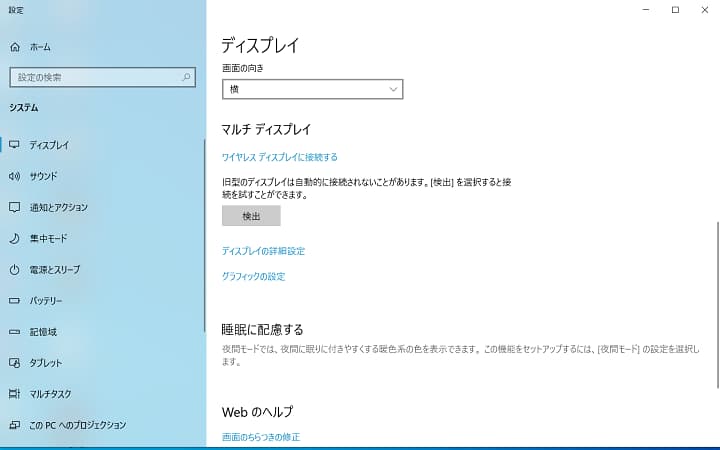Viewport: 720px width, 450px height.
Task: Click the バッテリー battery icon
Action: click(x=14, y=301)
